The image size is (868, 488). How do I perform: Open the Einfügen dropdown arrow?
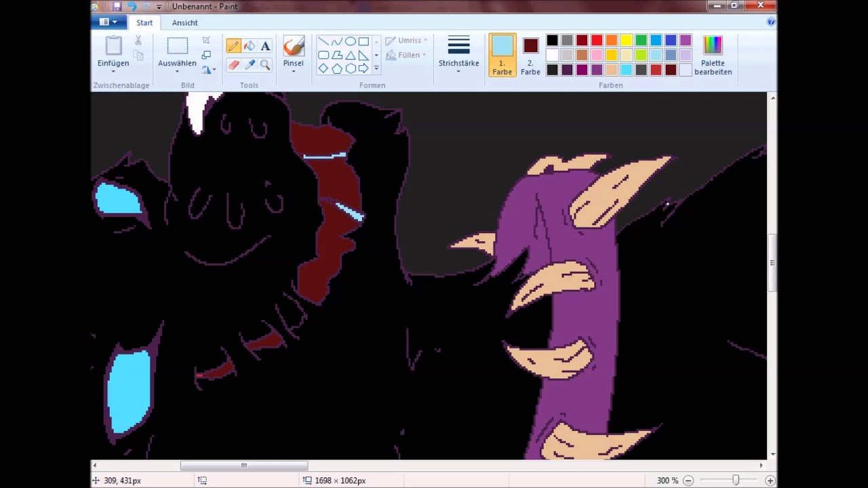[113, 71]
